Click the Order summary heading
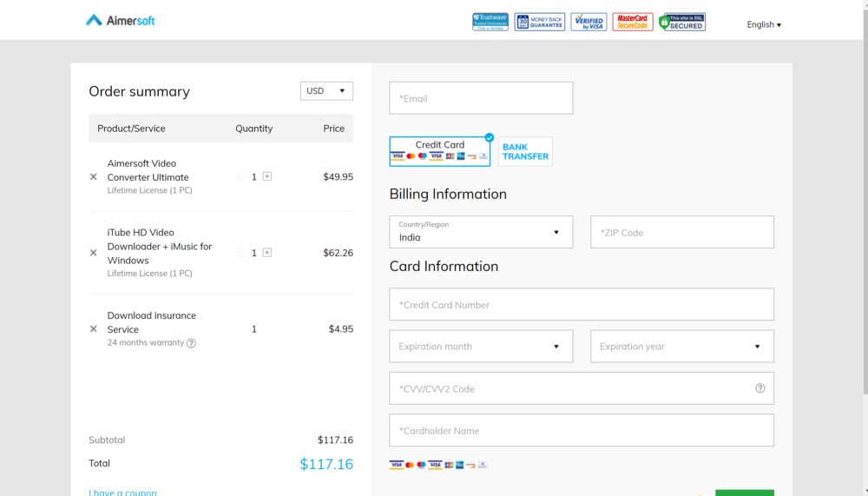The width and height of the screenshot is (868, 496). pos(140,91)
